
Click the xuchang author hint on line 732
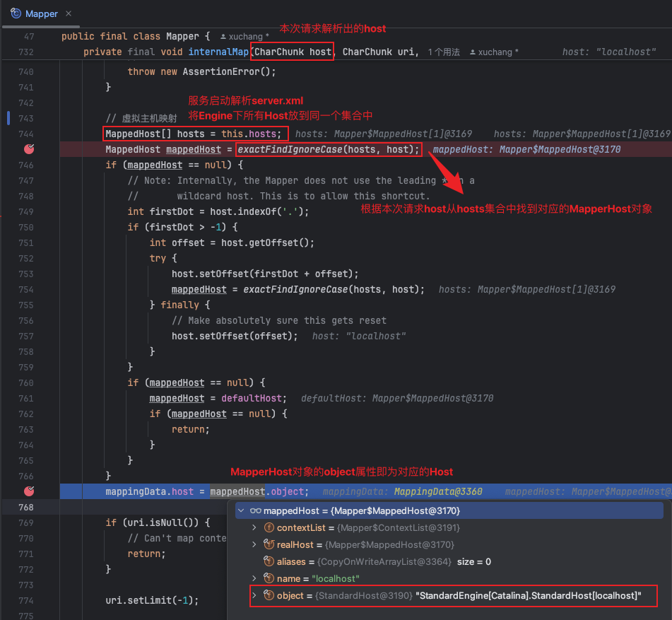494,52
